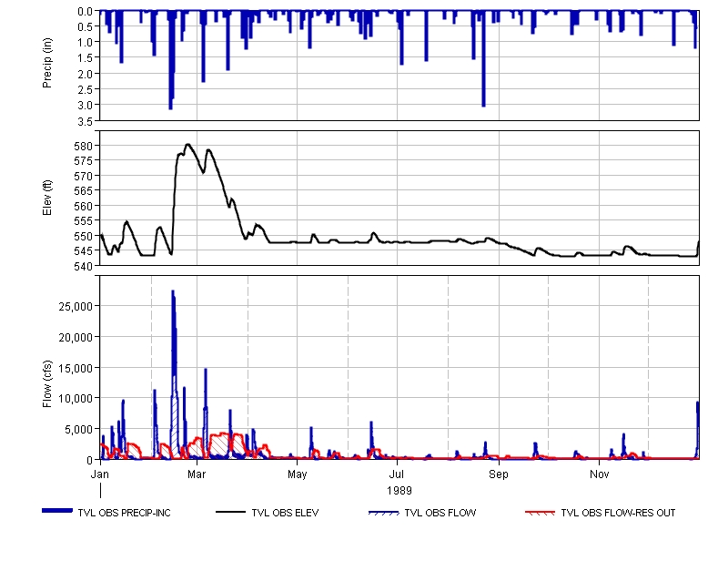This screenshot has width=728, height=571.
Task: Select the TVL OBS FLOW-RES OUT legend label
Action: pyautogui.click(x=618, y=513)
